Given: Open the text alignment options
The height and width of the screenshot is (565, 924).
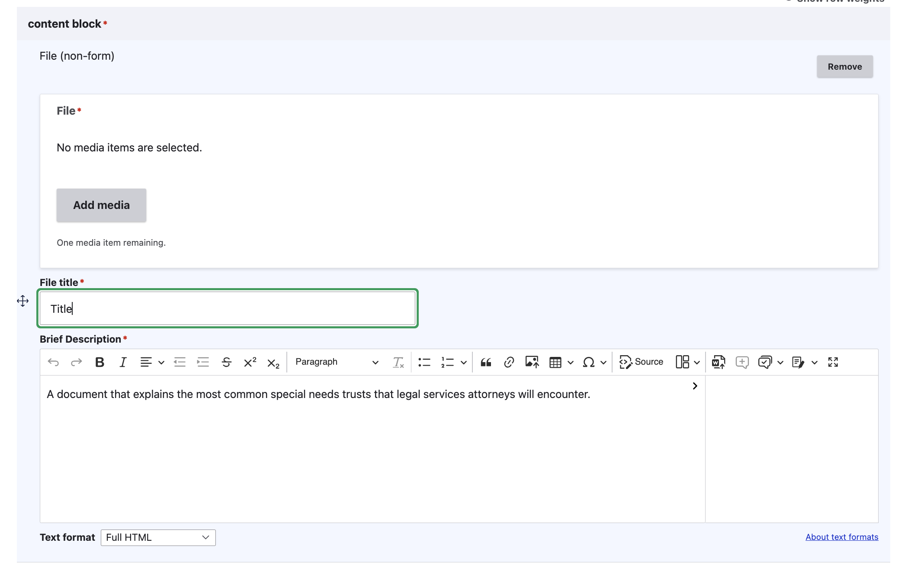Looking at the screenshot, I should coord(152,362).
